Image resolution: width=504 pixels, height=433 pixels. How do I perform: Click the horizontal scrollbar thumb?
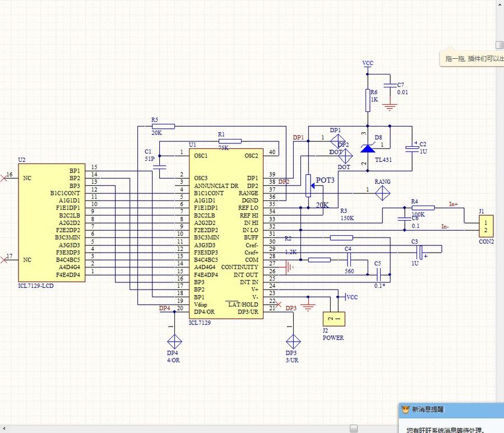[354, 428]
